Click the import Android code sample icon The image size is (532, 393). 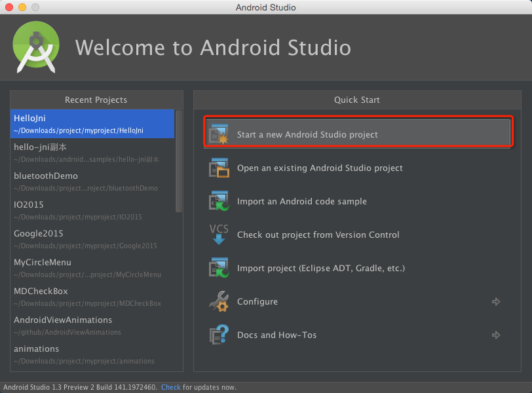tap(219, 201)
